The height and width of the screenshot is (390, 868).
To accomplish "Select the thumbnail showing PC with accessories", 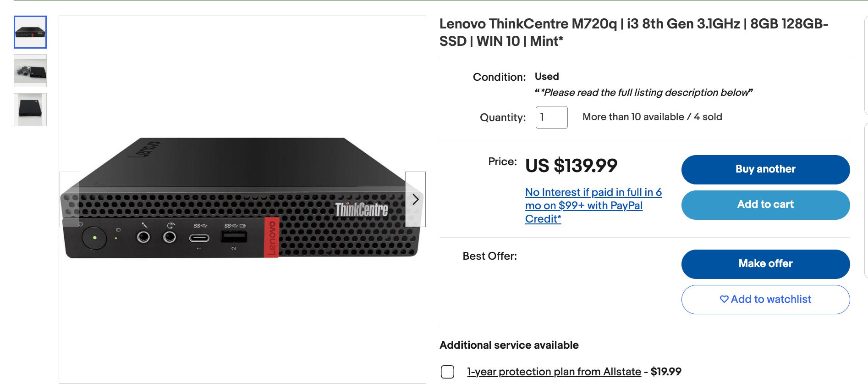I will 30,71.
